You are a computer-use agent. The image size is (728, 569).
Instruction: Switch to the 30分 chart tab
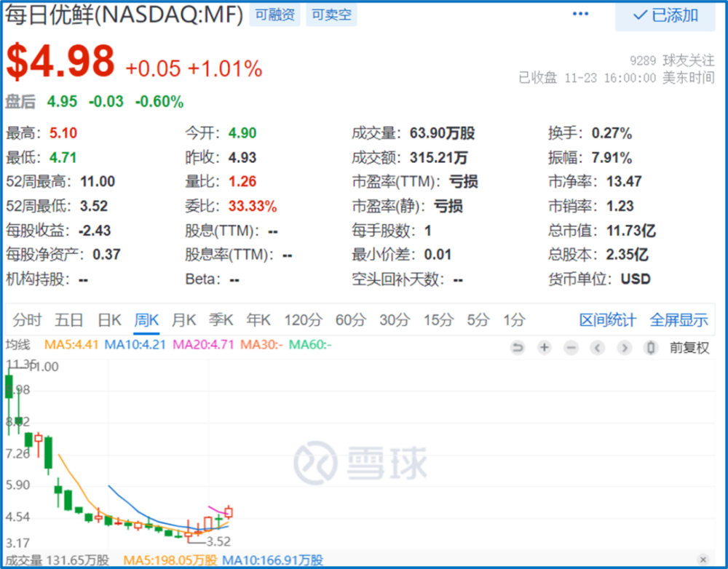[395, 319]
